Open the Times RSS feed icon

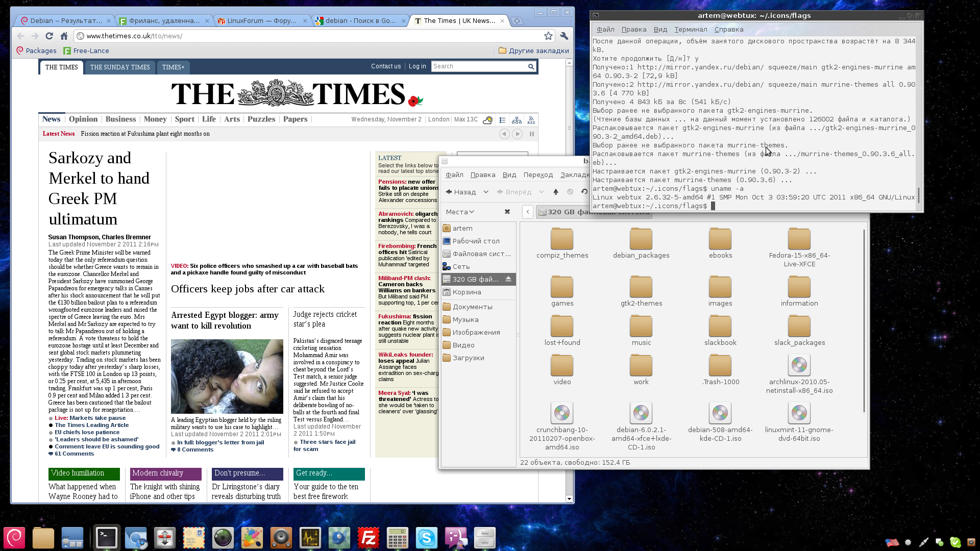(531, 120)
